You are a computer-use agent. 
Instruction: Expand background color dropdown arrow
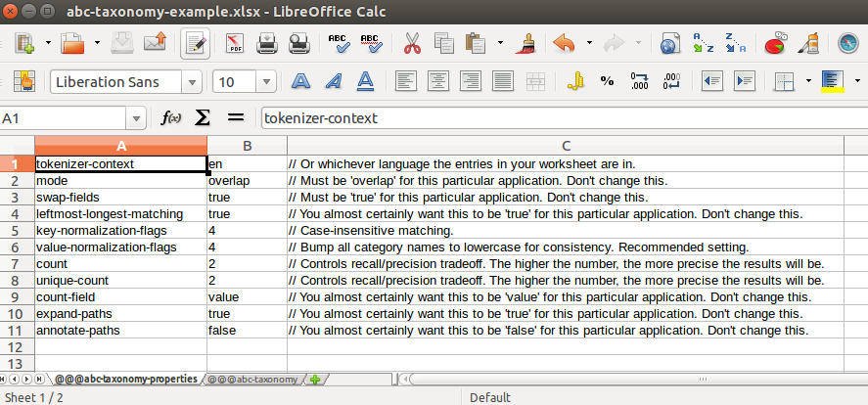[x=858, y=81]
